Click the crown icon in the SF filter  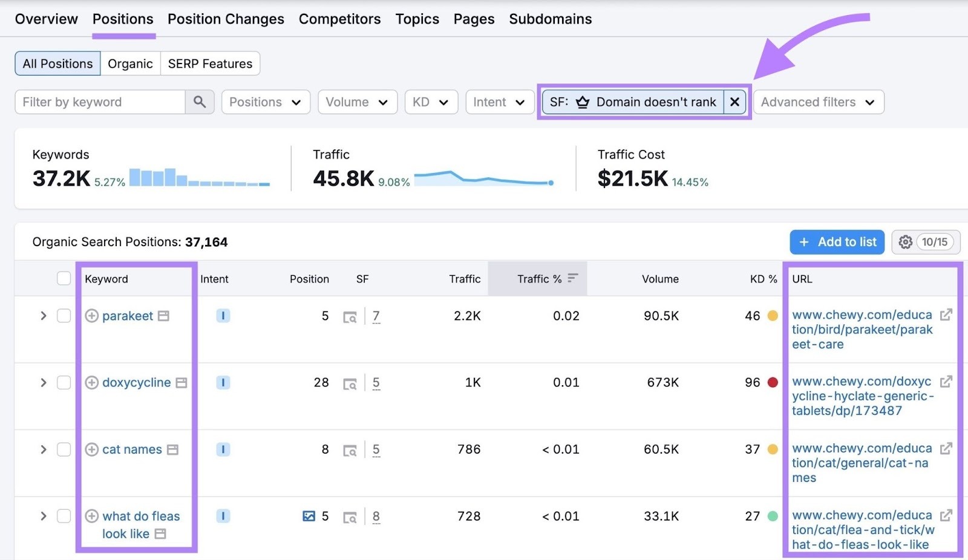pyautogui.click(x=582, y=102)
